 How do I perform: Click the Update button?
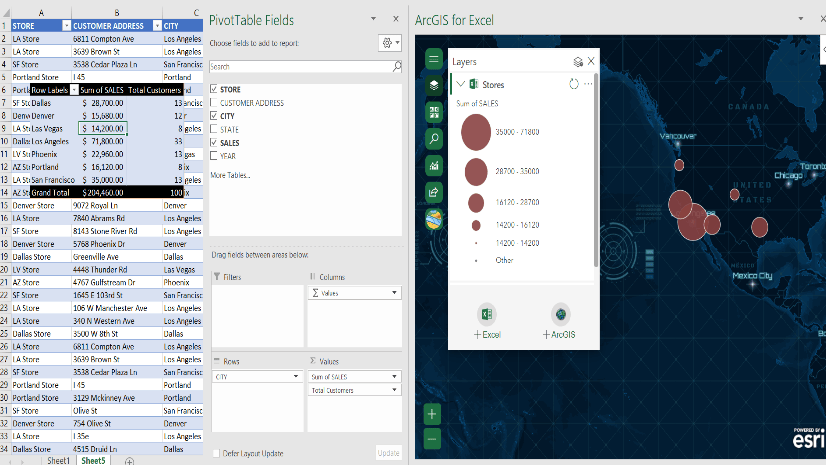tap(389, 453)
